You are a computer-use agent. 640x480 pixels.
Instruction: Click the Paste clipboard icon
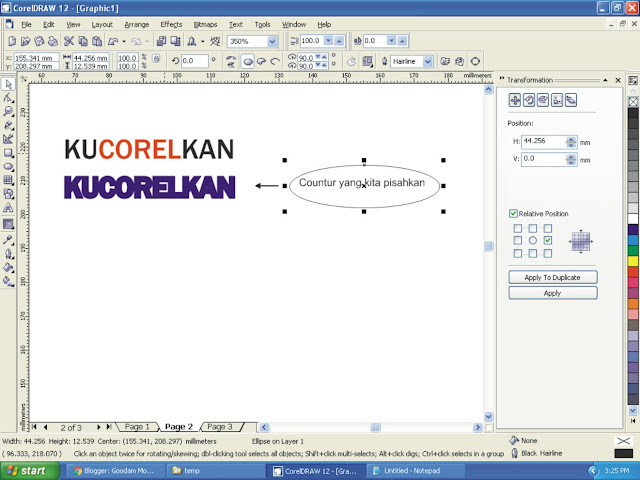pyautogui.click(x=97, y=41)
